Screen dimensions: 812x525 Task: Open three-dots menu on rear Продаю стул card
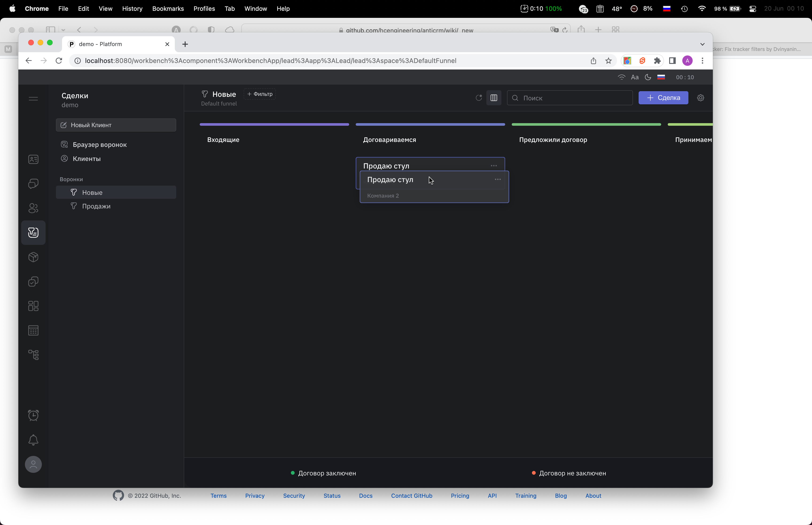494,166
